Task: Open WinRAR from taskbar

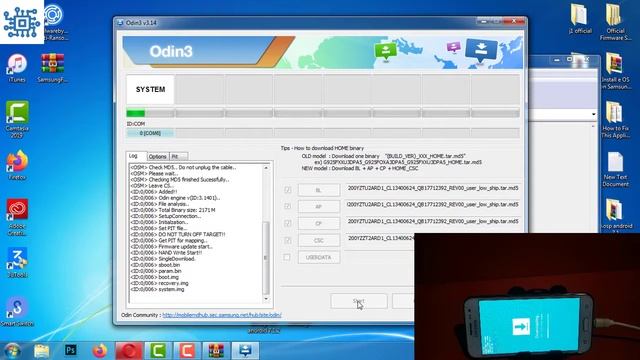Action: coord(216,351)
